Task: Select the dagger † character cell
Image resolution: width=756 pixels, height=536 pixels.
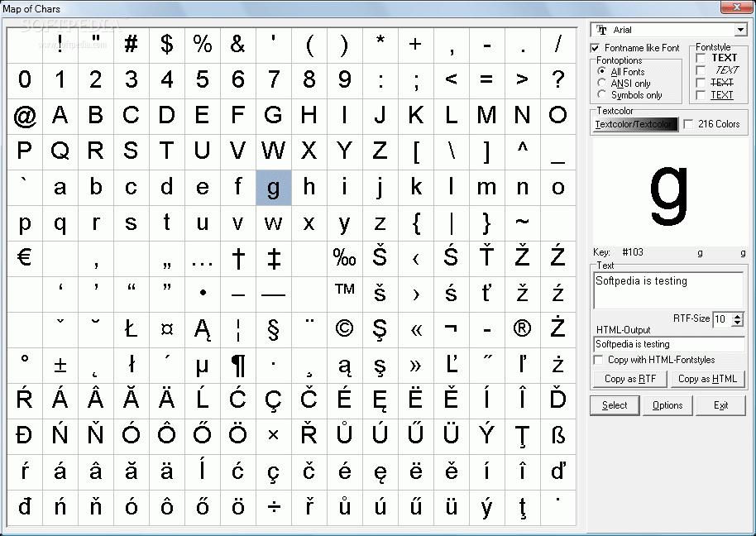Action: 238,259
